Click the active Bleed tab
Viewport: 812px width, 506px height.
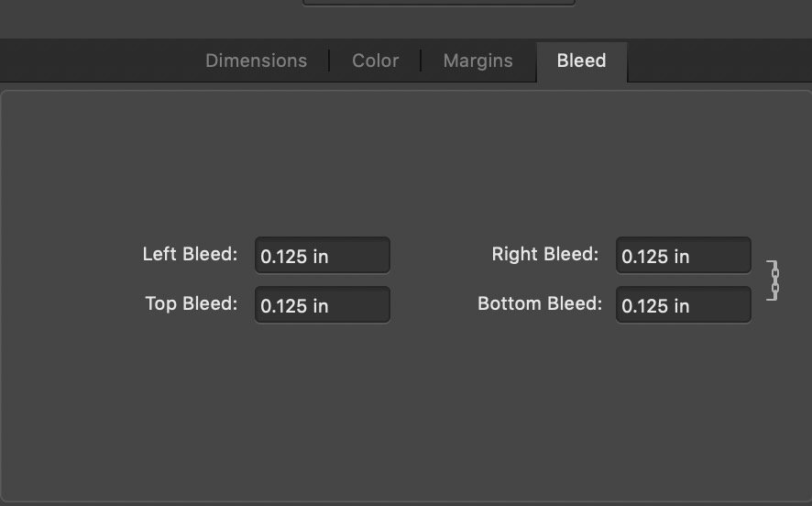[582, 61]
